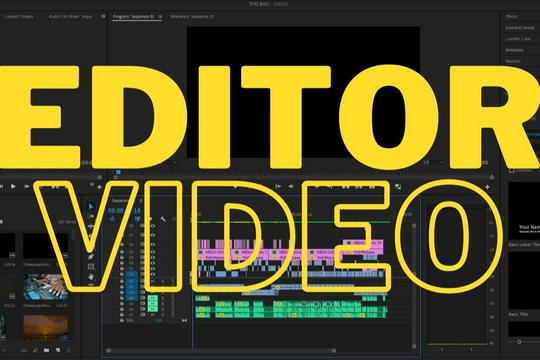
Task: Go to In point in Program monitor
Action: [278, 186]
